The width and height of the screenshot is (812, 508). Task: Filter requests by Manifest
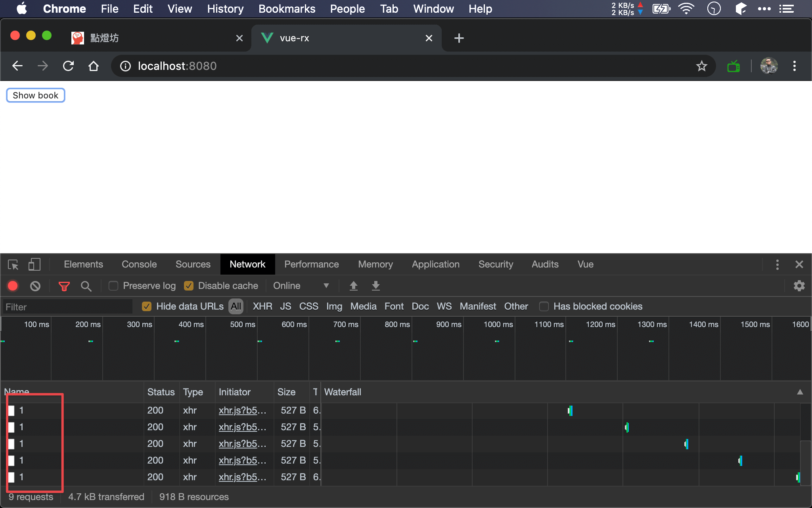[478, 306]
